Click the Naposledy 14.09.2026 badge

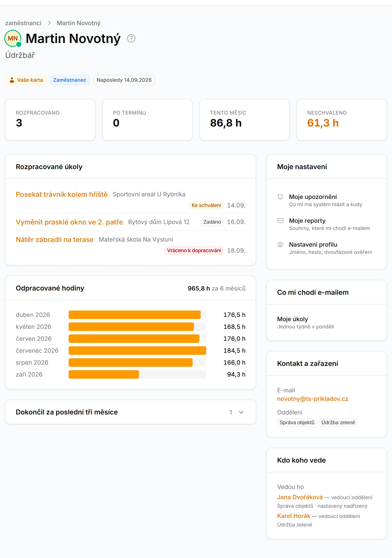pos(124,80)
